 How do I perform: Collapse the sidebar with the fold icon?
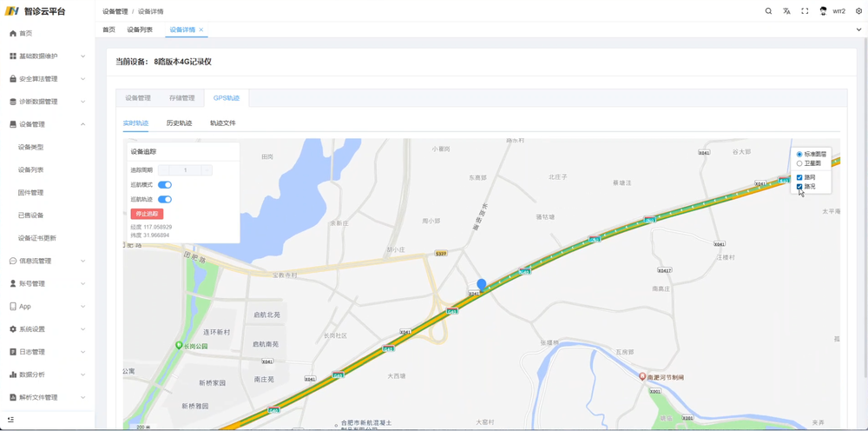11,420
